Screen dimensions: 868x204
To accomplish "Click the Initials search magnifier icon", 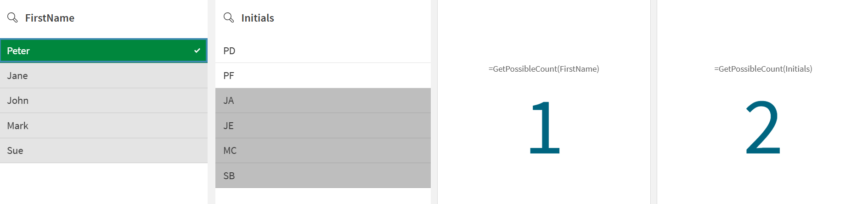I will click(228, 17).
